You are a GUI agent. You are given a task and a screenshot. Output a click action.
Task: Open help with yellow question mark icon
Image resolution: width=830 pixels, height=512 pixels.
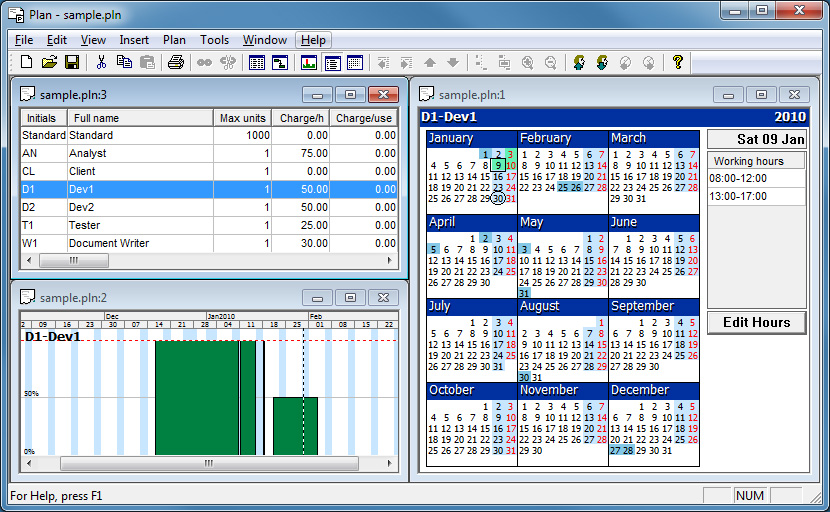click(x=678, y=62)
